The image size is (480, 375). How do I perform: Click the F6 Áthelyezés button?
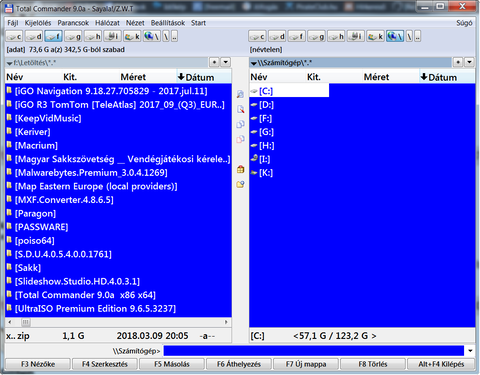[x=239, y=364]
